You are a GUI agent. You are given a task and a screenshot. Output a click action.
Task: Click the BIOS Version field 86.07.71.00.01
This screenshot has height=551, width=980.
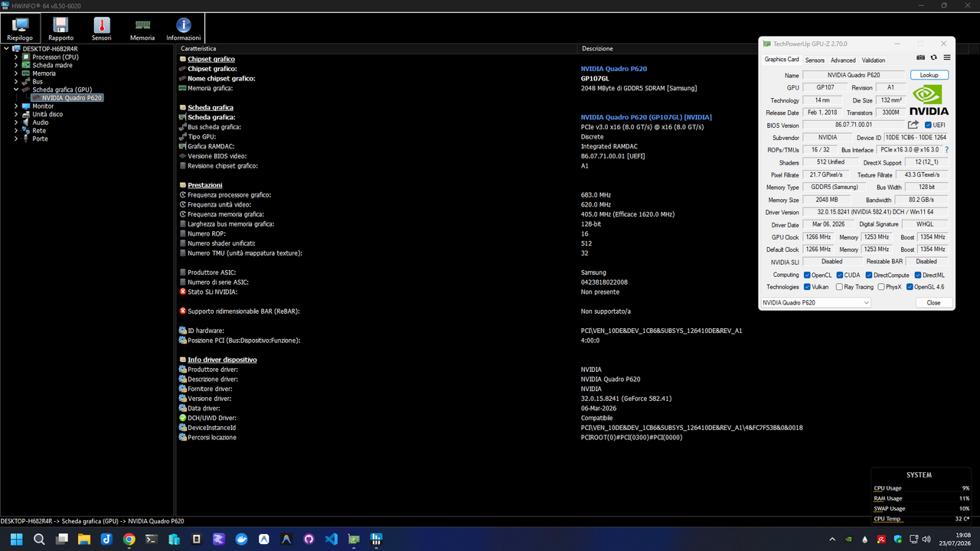(x=854, y=125)
